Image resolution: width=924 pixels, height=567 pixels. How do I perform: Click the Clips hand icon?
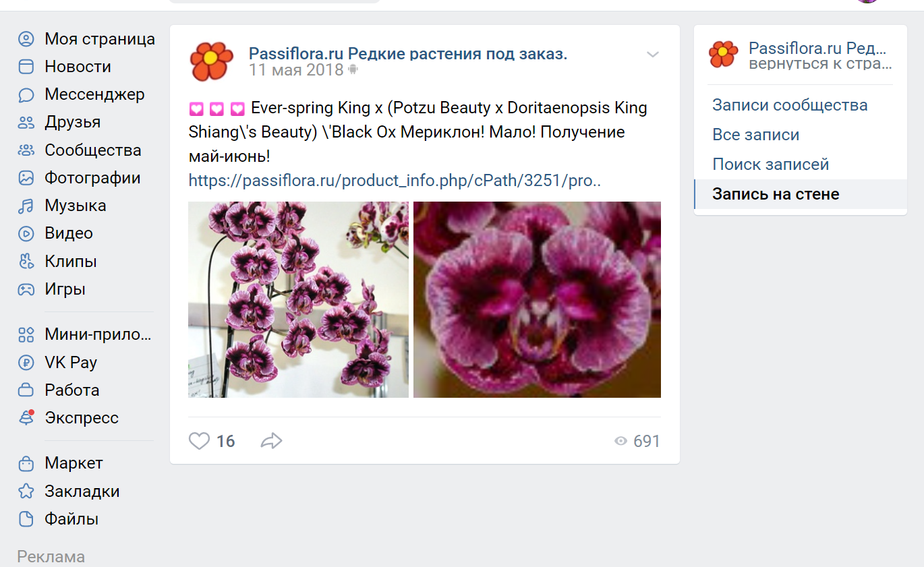coord(26,261)
